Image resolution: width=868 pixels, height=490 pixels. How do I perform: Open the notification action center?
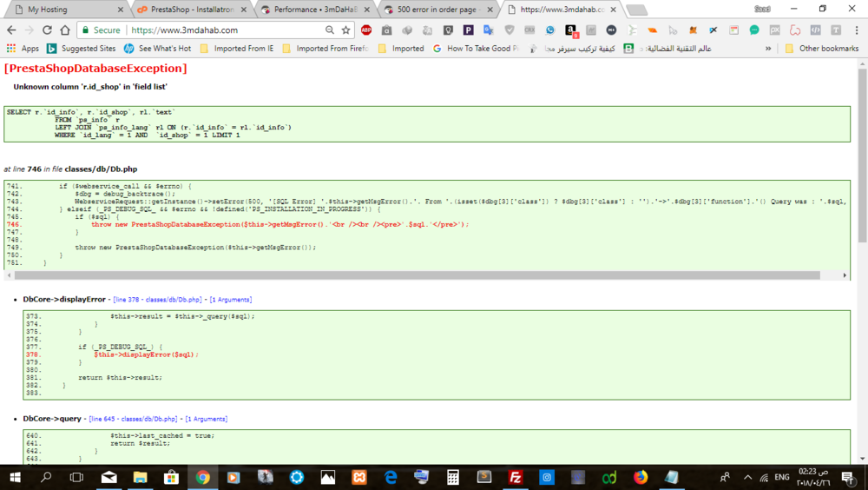pyautogui.click(x=847, y=477)
